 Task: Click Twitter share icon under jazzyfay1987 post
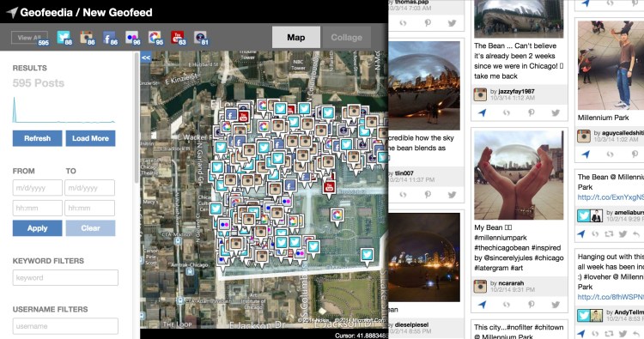(556, 112)
